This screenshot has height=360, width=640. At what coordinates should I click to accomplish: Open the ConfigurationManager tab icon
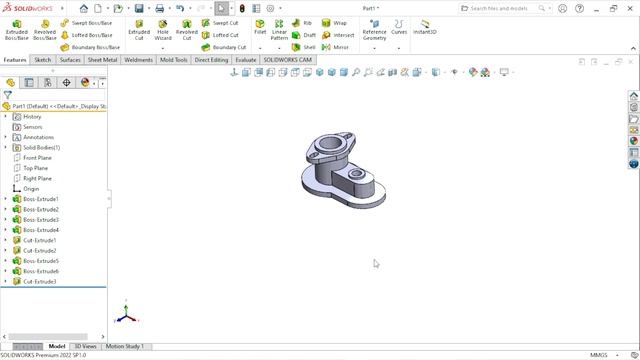coord(48,83)
